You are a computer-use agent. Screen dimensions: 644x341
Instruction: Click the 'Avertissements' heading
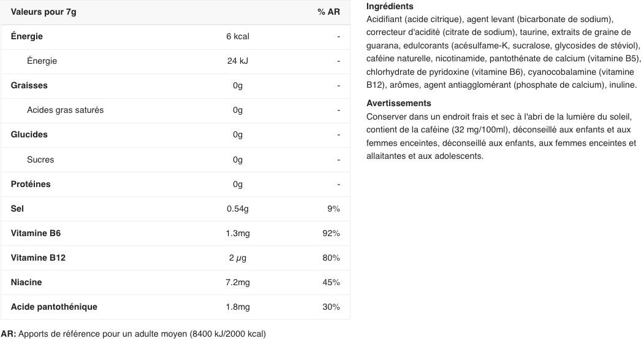tap(399, 103)
